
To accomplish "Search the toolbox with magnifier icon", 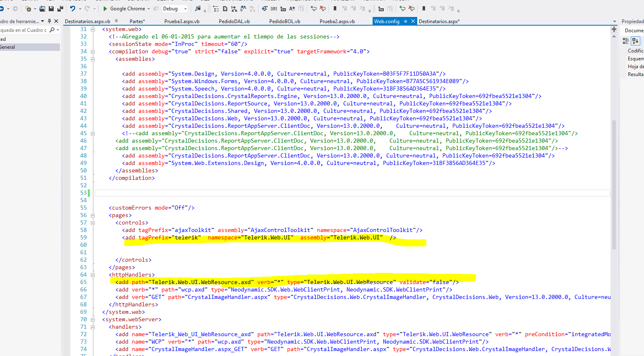I will 52,30.
